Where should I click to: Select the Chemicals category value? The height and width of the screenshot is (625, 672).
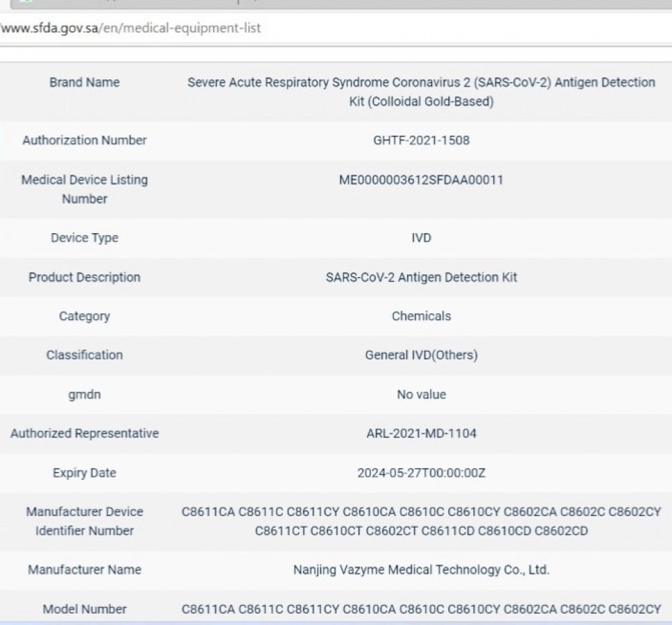(x=421, y=316)
